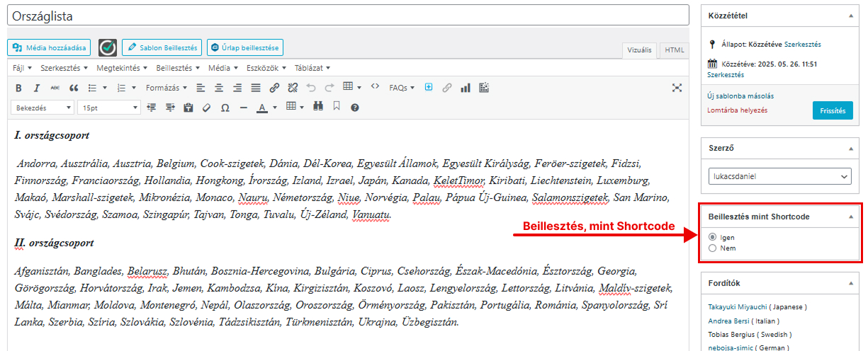Screen dimensions: 868x351
Task: Click the grey chain link icon
Action: (447, 88)
